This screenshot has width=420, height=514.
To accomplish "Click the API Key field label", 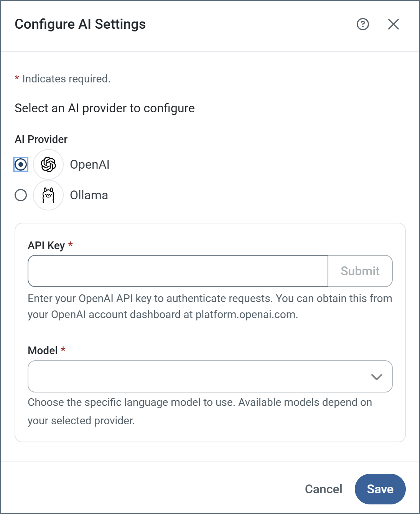I will (46, 245).
